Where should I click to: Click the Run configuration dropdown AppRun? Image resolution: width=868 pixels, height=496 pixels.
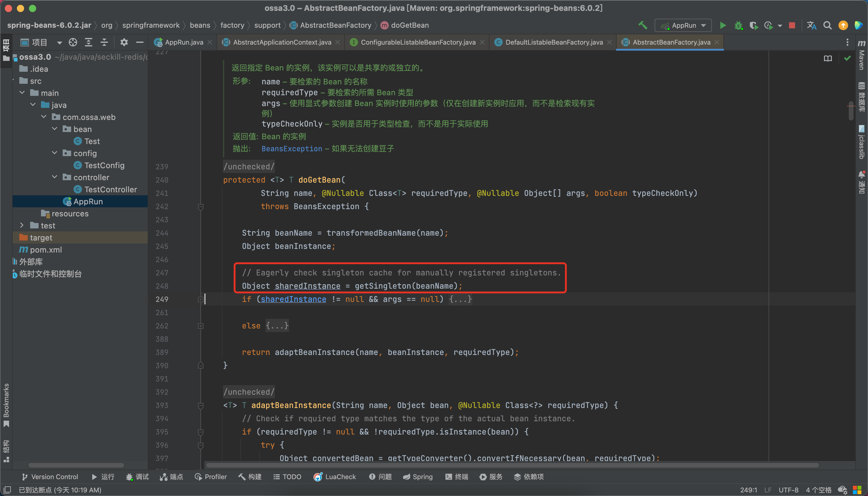[x=684, y=24]
